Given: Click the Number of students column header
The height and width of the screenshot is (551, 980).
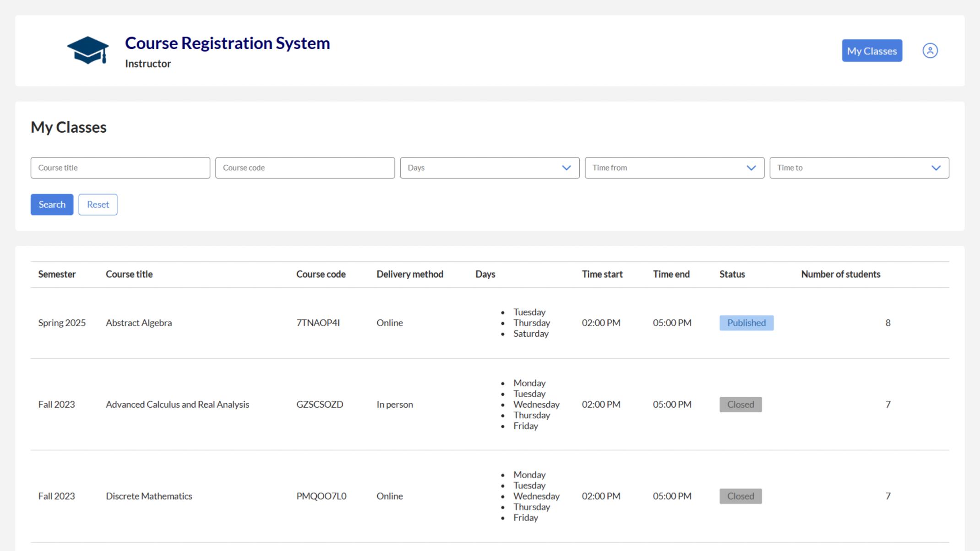Looking at the screenshot, I should coord(840,274).
